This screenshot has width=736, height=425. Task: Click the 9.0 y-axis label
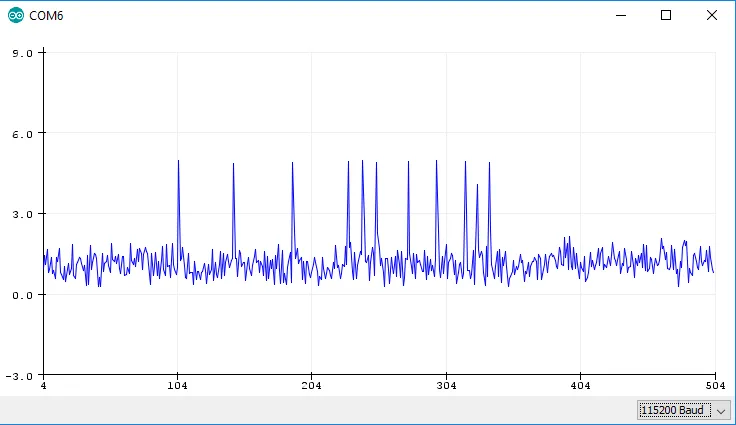click(x=22, y=52)
